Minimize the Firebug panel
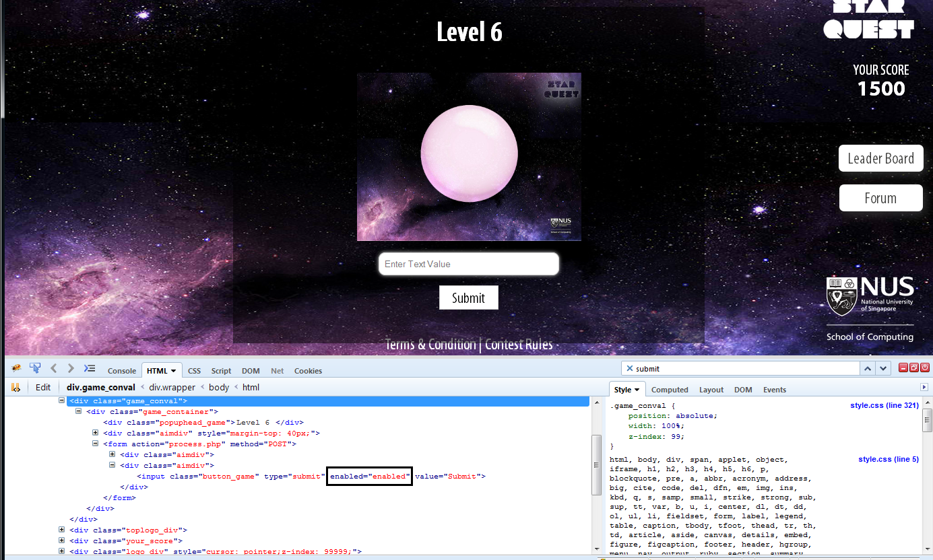The width and height of the screenshot is (933, 560). pyautogui.click(x=903, y=367)
